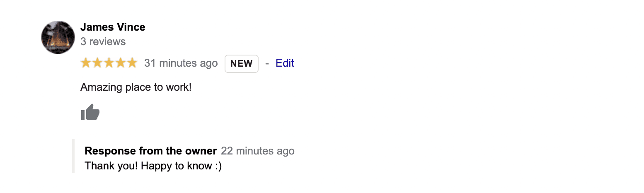Image resolution: width=644 pixels, height=193 pixels.
Task: Click the Edit link on the review
Action: click(x=285, y=63)
